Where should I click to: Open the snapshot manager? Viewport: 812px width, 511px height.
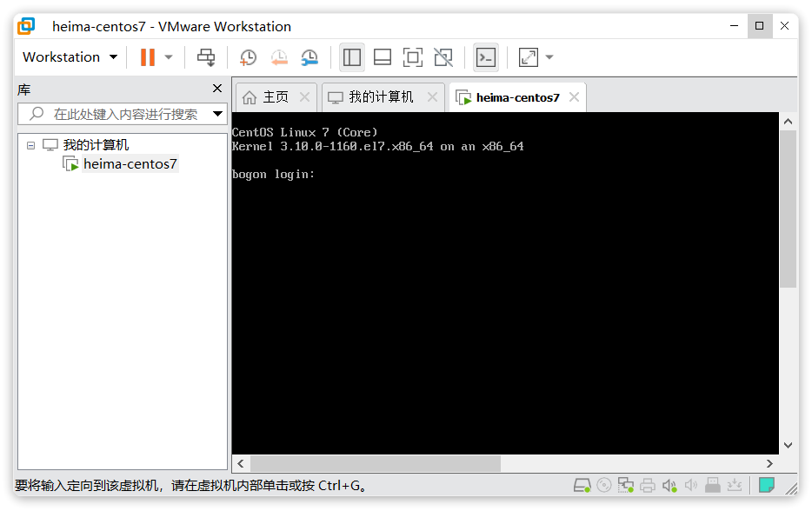click(x=309, y=57)
